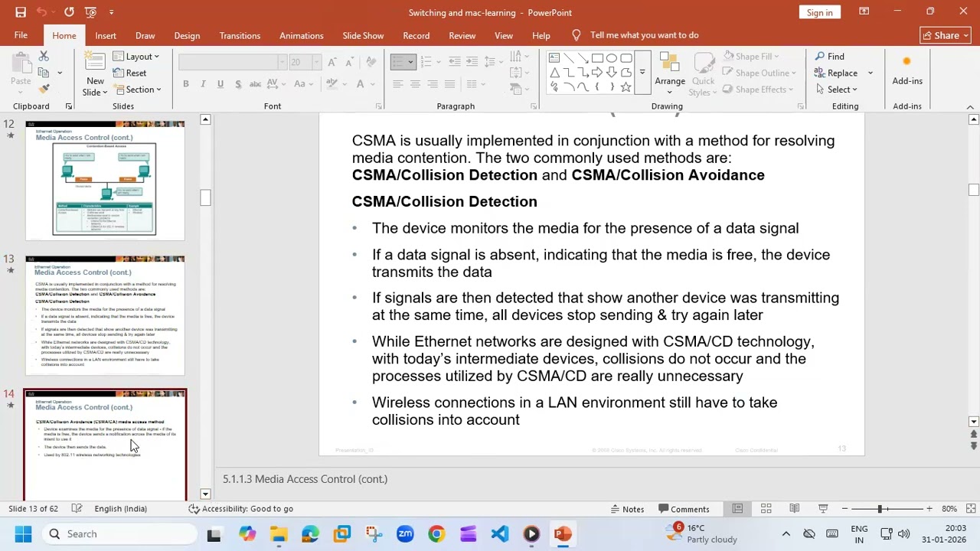Click the Reset slide button
Screen dimensions: 980x551
pyautogui.click(x=129, y=73)
